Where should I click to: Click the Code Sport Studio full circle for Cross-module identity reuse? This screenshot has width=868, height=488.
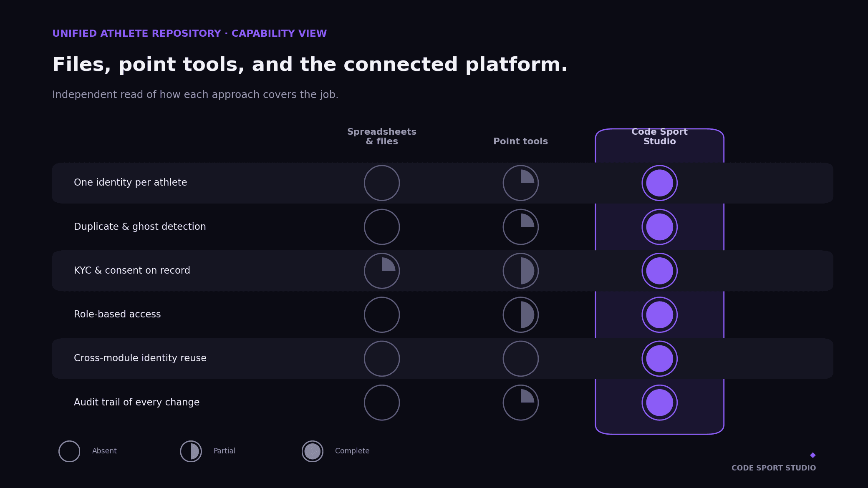pos(660,359)
